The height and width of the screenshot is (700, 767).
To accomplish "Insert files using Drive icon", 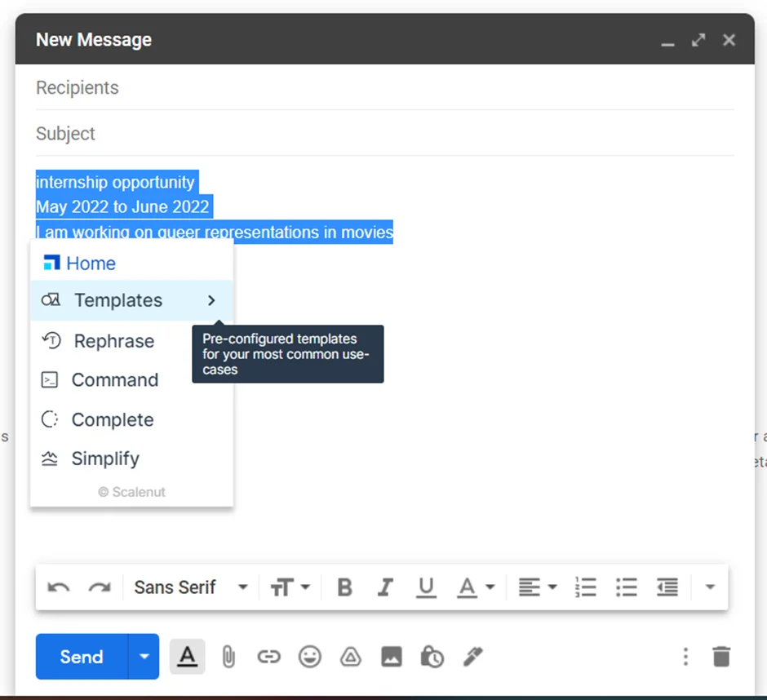I will pos(351,657).
